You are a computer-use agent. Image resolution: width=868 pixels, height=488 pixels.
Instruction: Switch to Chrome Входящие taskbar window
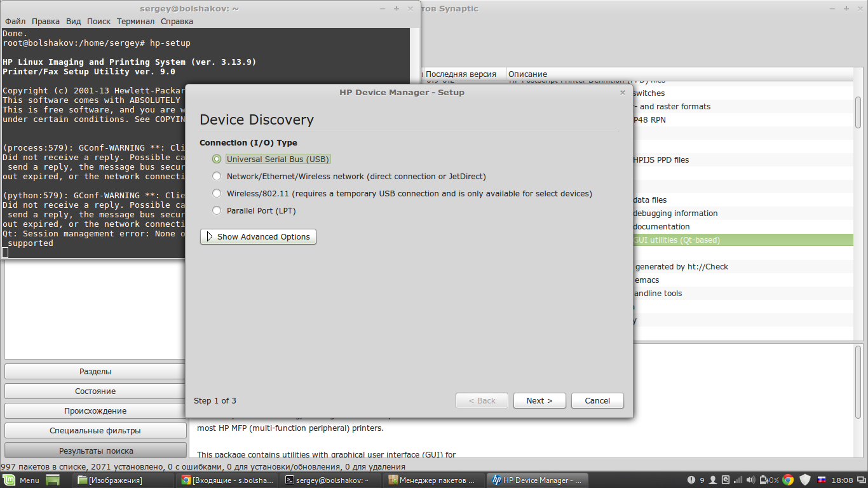click(x=227, y=480)
